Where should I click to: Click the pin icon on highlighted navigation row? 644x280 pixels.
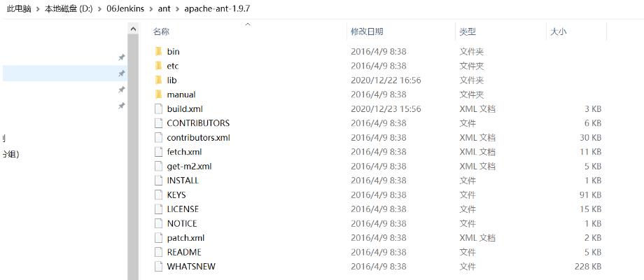point(122,73)
